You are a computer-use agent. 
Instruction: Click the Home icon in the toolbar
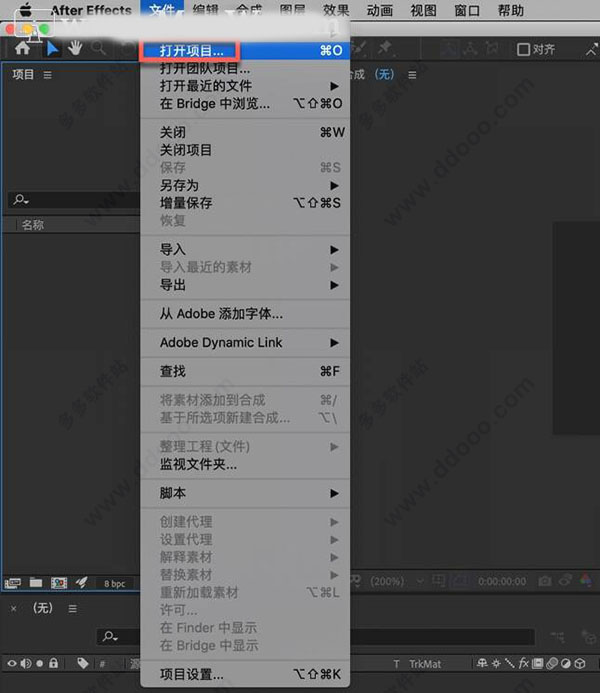coord(22,48)
